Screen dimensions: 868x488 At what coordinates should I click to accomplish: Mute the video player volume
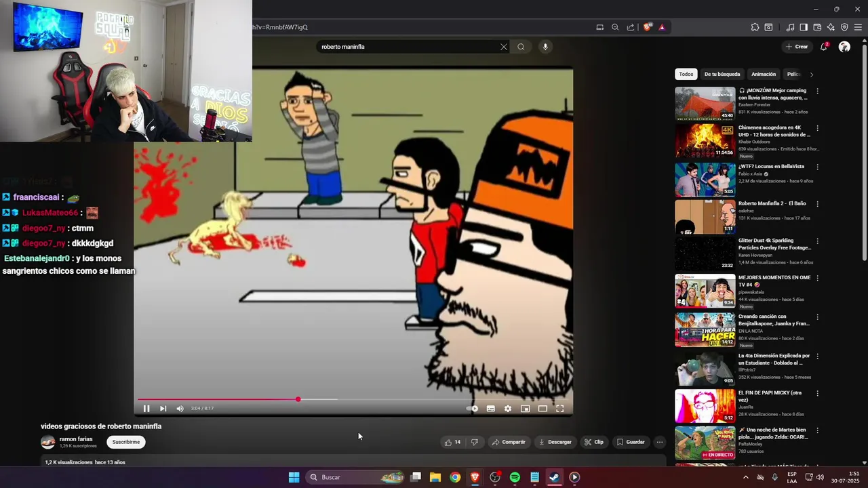coord(180,409)
